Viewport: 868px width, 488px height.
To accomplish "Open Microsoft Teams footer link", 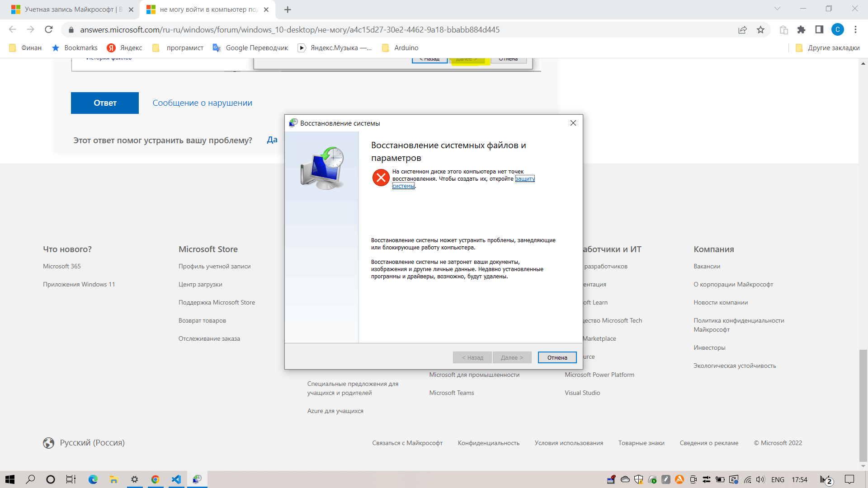I will coord(452,393).
